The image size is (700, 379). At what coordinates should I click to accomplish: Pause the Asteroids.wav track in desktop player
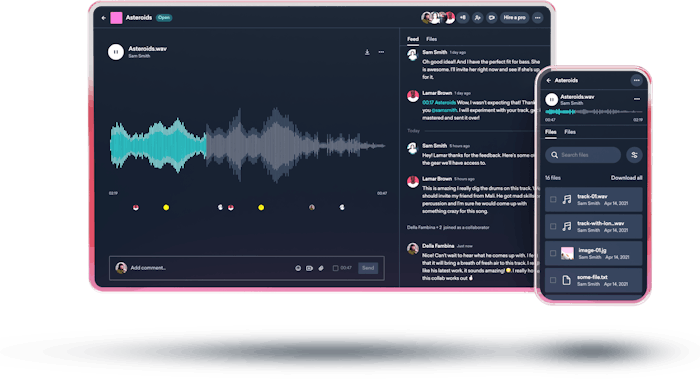pyautogui.click(x=116, y=52)
